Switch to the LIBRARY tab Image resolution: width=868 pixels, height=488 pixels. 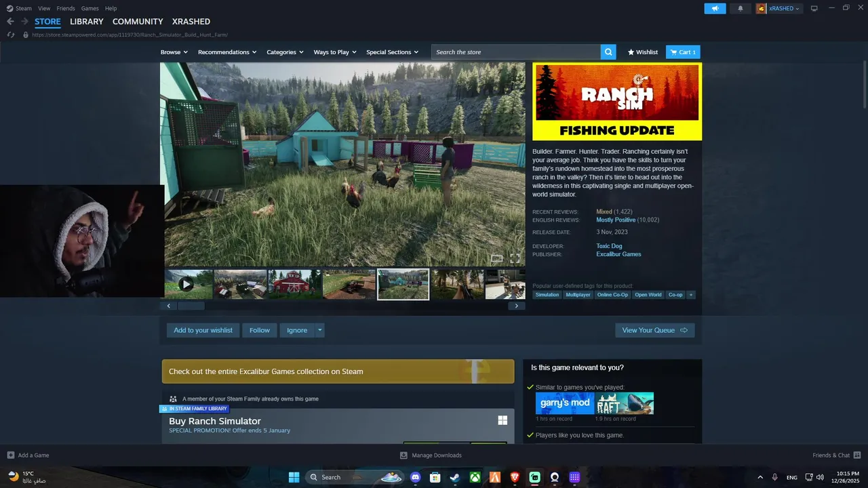click(87, 22)
